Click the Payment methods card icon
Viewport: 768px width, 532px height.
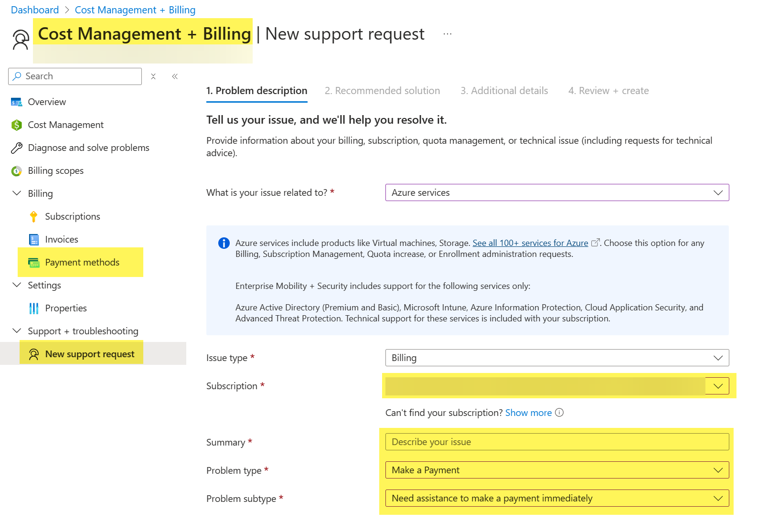click(34, 263)
